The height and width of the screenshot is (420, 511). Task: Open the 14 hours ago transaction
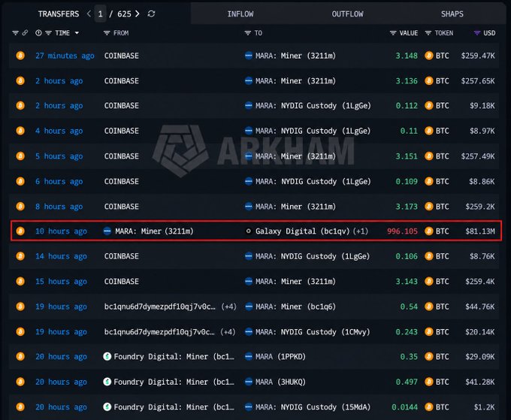tap(61, 256)
